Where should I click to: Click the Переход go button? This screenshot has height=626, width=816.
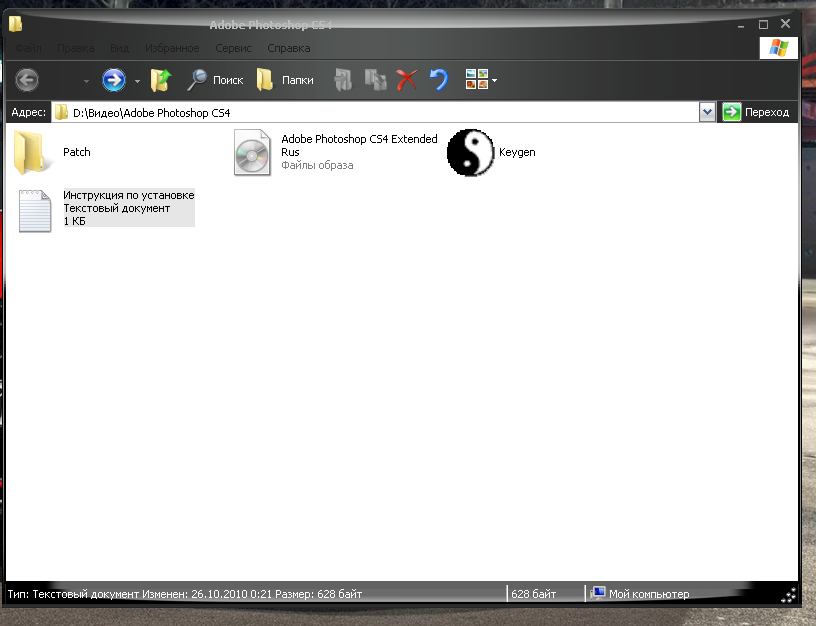pyautogui.click(x=756, y=112)
